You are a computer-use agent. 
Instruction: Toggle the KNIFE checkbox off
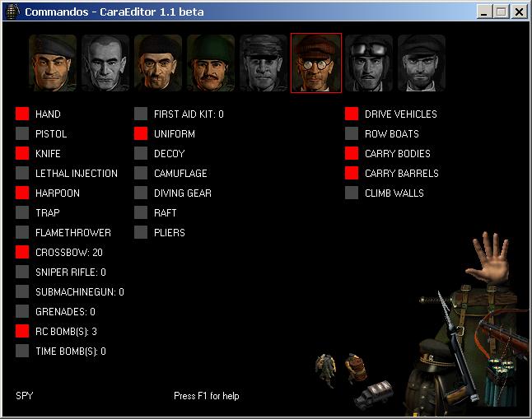(22, 153)
